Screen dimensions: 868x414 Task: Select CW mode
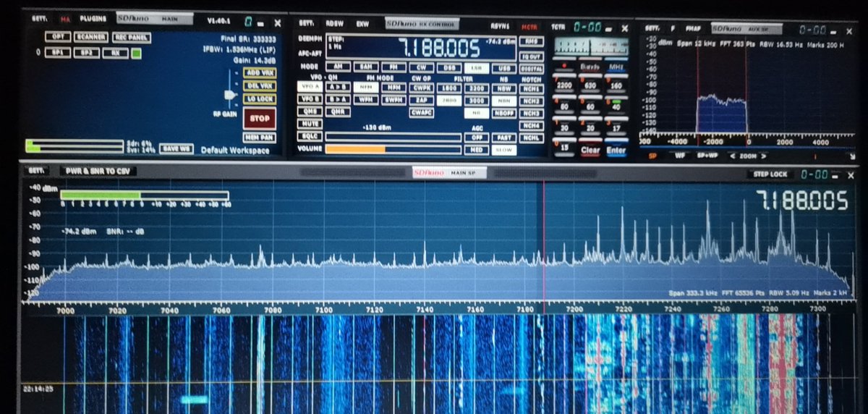(x=422, y=67)
